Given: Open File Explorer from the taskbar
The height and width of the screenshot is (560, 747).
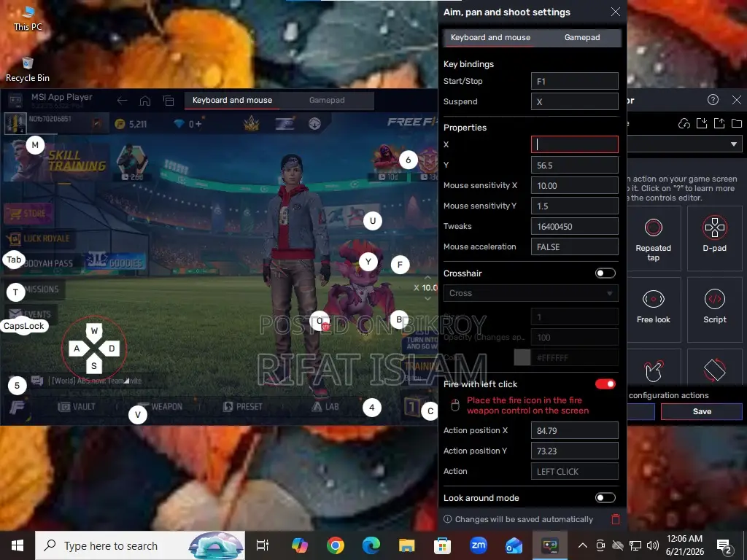Looking at the screenshot, I should point(407,545).
